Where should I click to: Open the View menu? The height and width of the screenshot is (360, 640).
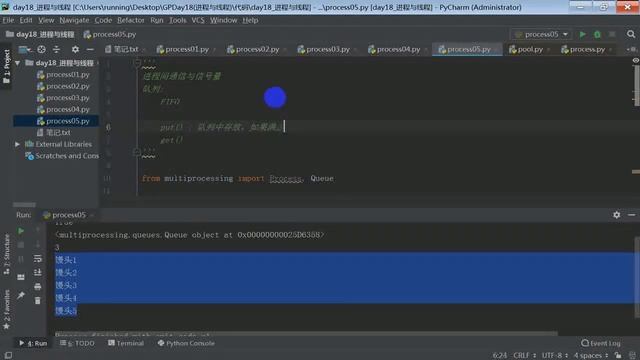pyautogui.click(x=46, y=20)
